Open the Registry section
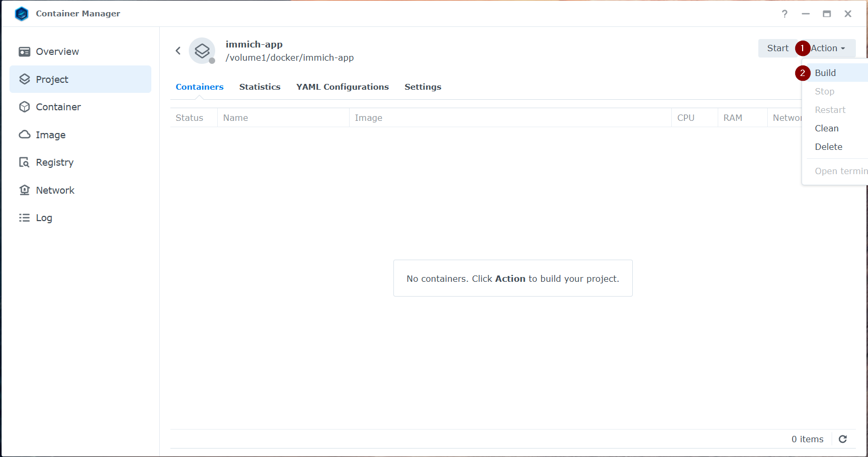Viewport: 868px width, 457px height. [80, 162]
